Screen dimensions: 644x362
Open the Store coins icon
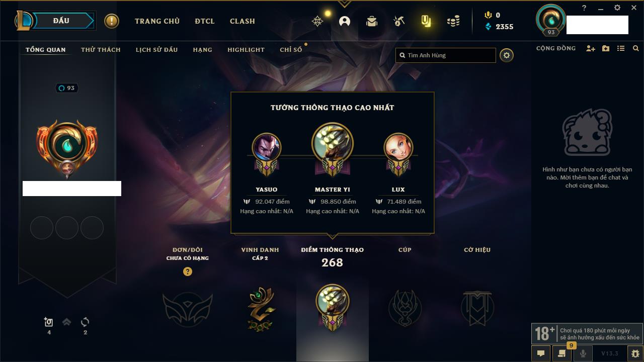click(453, 21)
